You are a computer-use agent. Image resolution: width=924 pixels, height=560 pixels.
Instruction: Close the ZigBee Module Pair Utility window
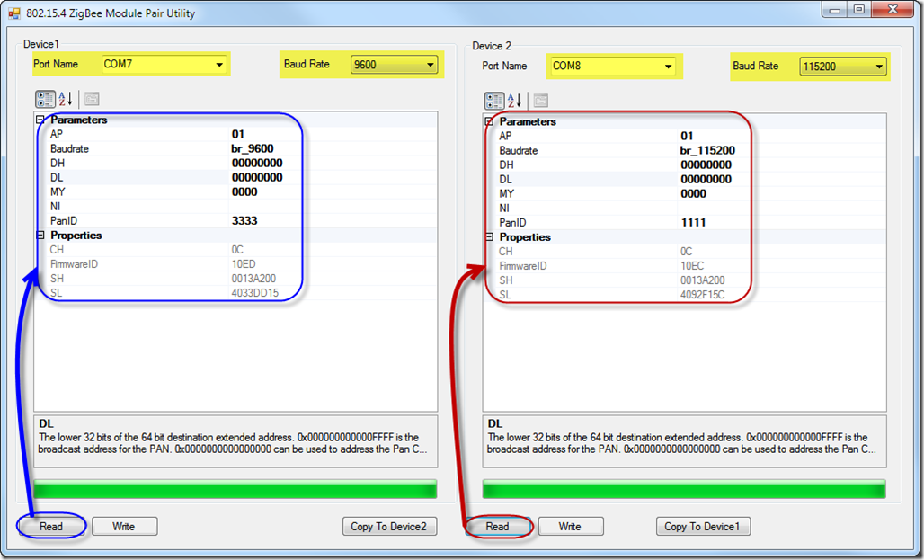(x=893, y=9)
